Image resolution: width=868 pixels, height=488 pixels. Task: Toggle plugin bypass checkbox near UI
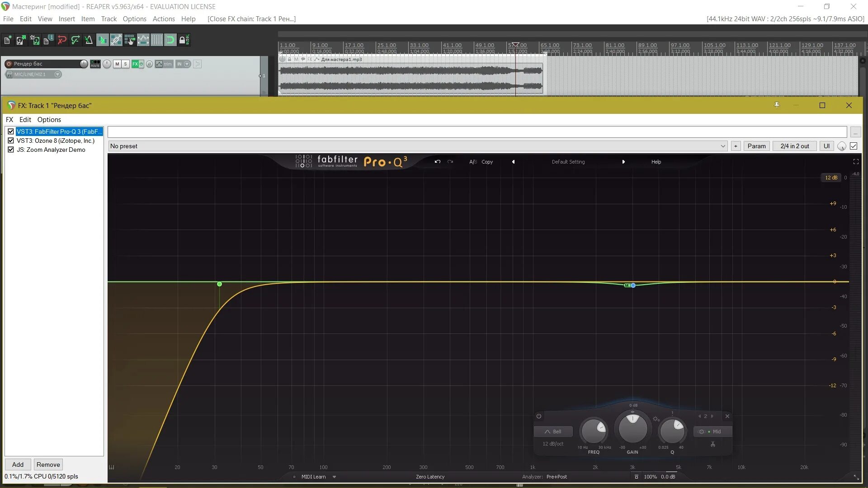(854, 146)
